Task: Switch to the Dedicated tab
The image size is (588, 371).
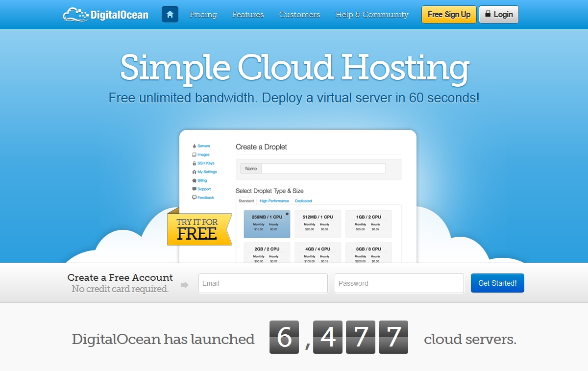Action: [x=303, y=201]
